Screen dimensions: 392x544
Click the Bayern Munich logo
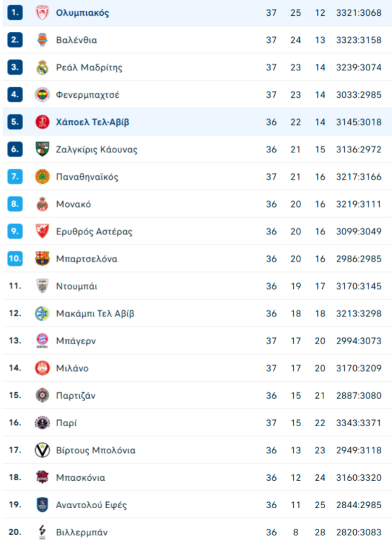point(42,341)
